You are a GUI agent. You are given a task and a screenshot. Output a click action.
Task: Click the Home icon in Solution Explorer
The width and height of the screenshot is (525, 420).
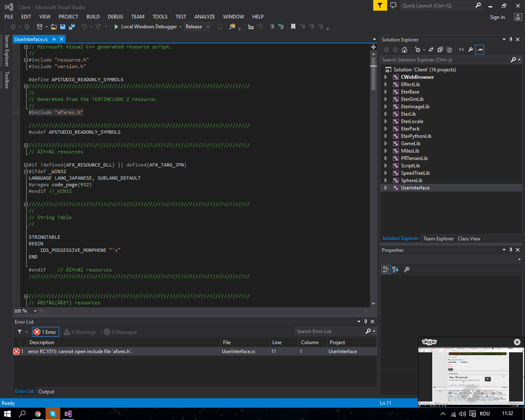point(404,49)
